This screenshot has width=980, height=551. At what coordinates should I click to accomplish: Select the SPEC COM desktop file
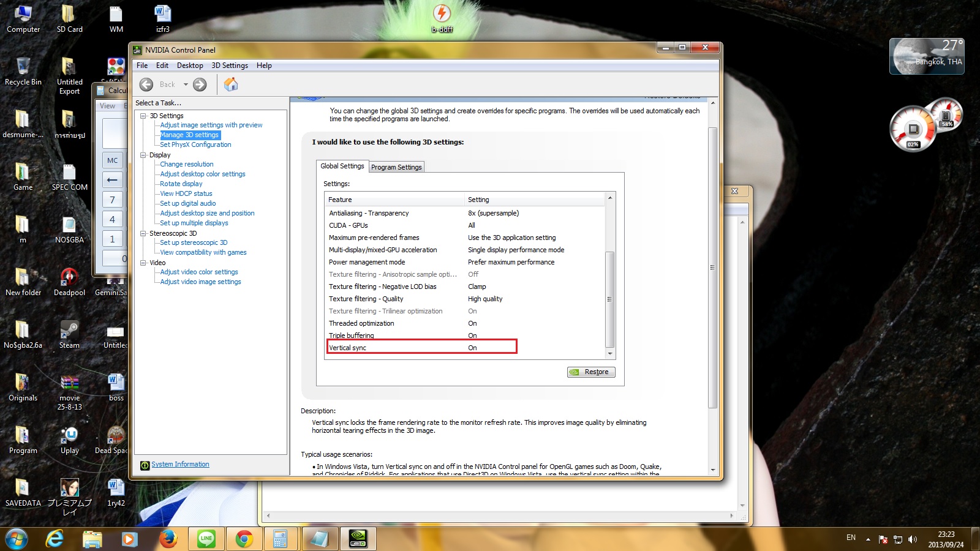(x=69, y=177)
